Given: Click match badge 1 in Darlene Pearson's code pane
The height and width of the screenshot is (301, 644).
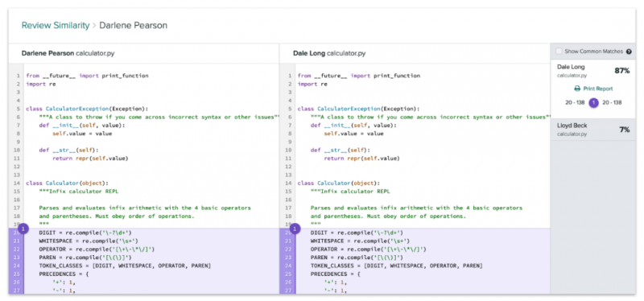Looking at the screenshot, I should 24,229.
